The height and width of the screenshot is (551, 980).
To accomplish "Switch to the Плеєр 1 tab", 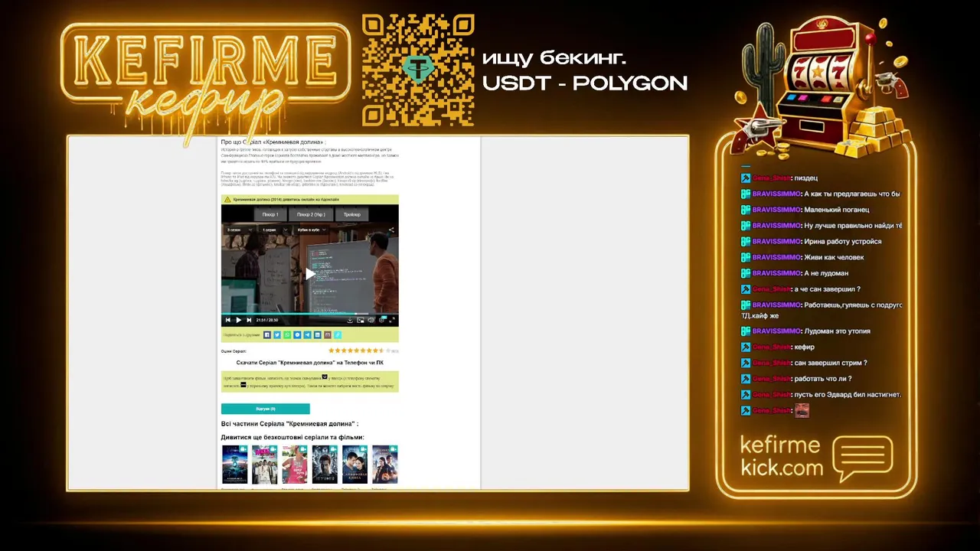I will pyautogui.click(x=269, y=215).
